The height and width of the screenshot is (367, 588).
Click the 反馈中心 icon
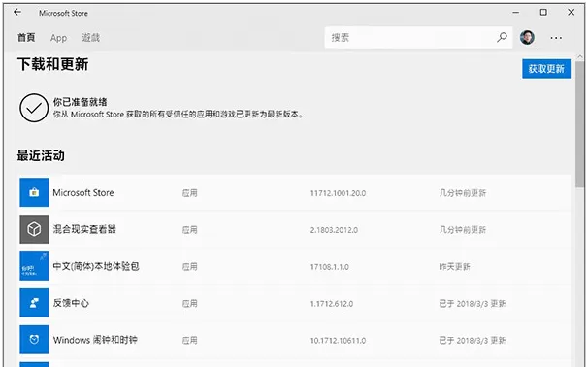tap(34, 303)
